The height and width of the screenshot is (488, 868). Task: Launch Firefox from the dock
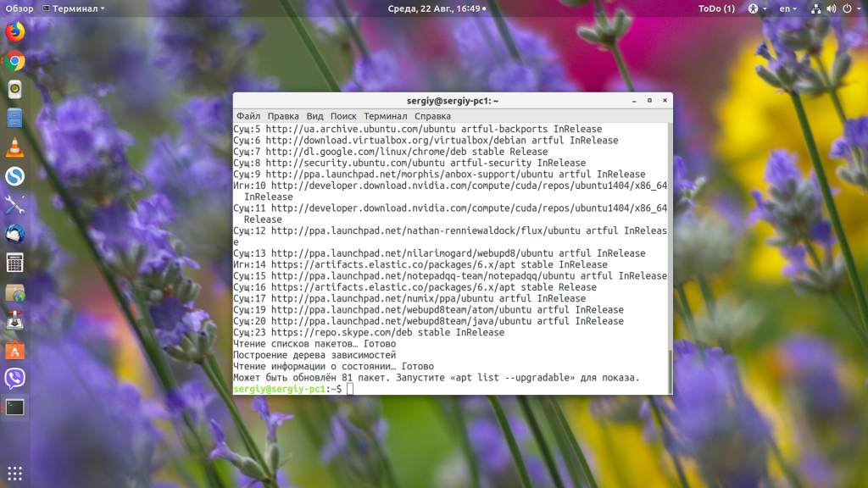(15, 31)
